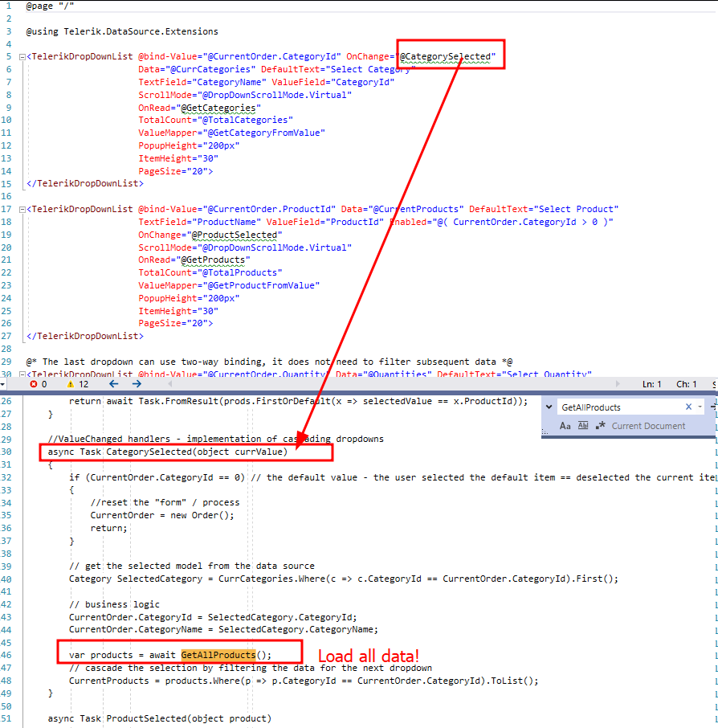Image resolution: width=718 pixels, height=728 pixels.
Task: Open the search term history dropdown
Action: click(x=698, y=407)
